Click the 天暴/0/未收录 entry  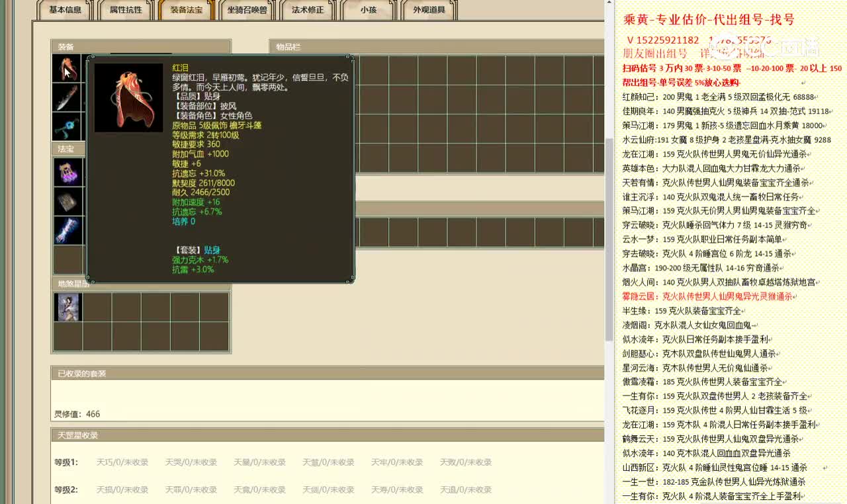259,462
